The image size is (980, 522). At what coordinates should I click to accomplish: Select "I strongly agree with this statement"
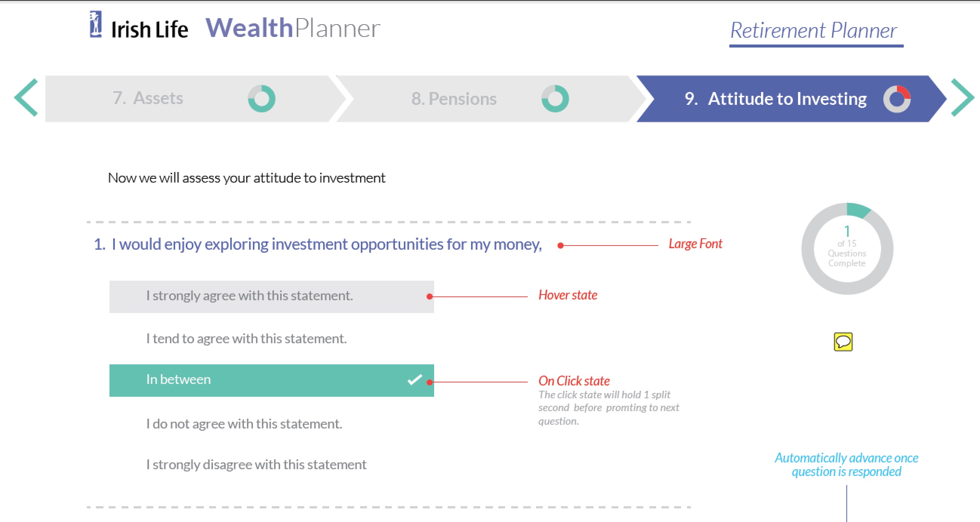click(249, 296)
